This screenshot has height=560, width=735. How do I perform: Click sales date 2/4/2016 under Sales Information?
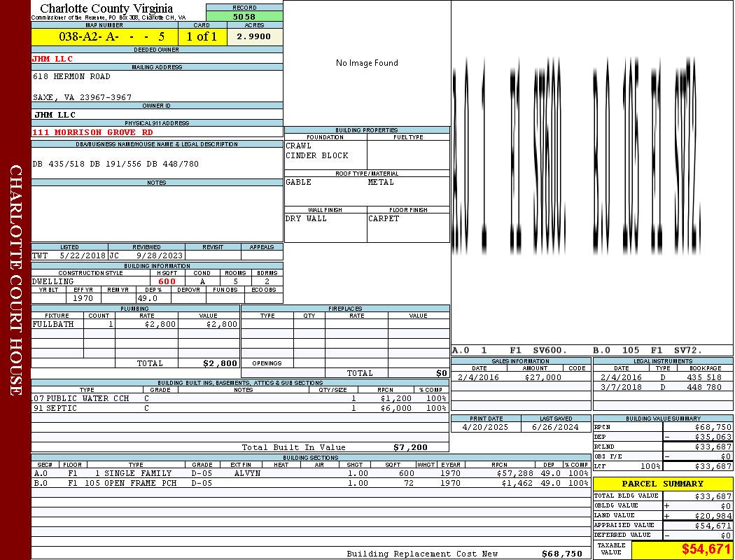coord(478,378)
